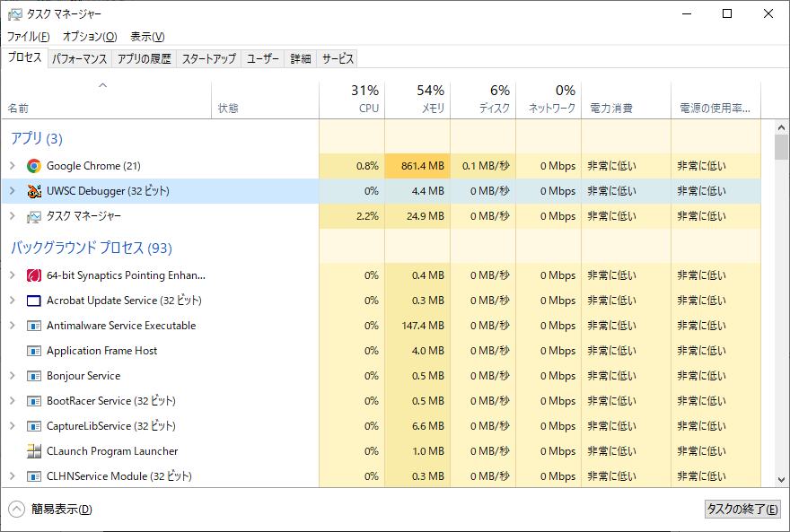Click the CLaunch Program Launcher icon

coord(34,451)
